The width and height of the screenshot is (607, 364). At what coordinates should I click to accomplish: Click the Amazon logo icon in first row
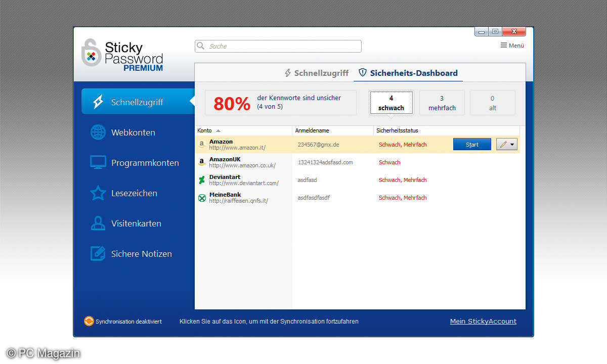(202, 144)
